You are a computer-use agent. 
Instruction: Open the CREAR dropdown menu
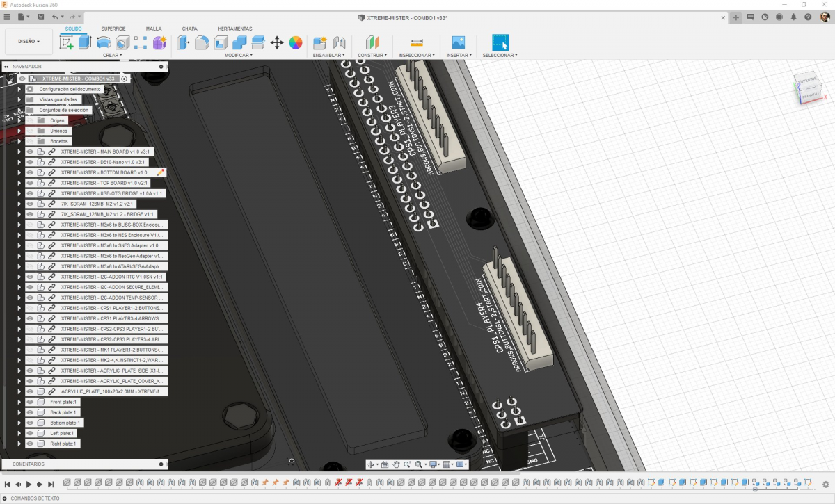tap(113, 55)
